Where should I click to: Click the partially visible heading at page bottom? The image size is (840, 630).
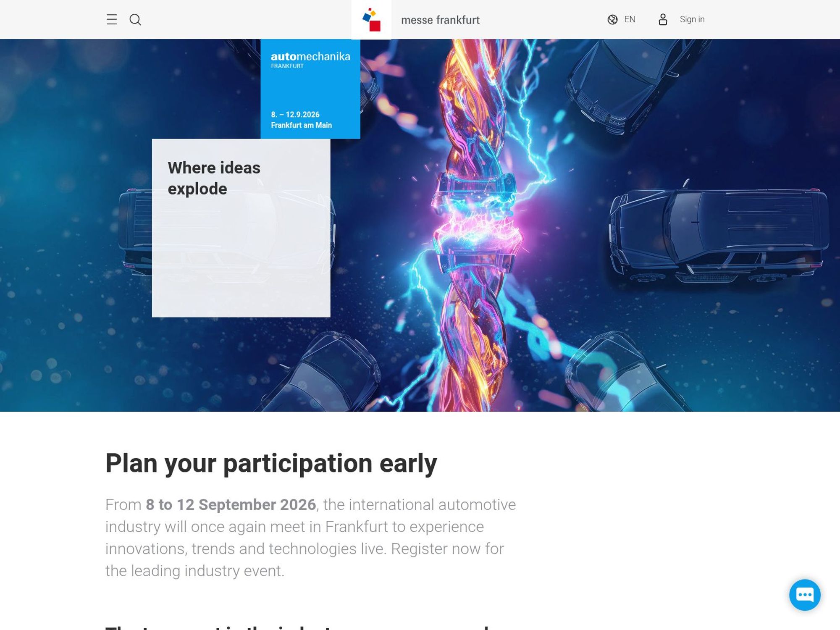(x=297, y=627)
